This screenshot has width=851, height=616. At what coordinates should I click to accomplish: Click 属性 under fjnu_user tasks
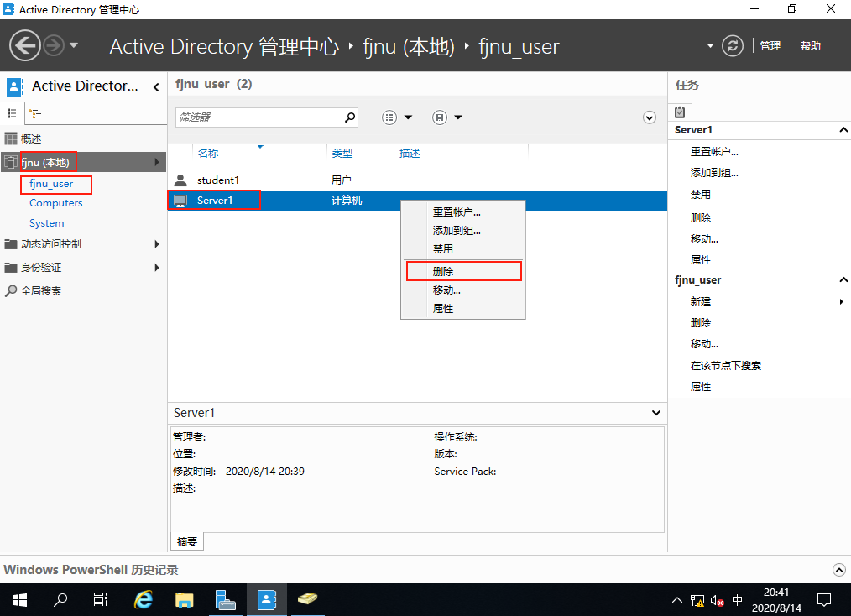click(700, 387)
